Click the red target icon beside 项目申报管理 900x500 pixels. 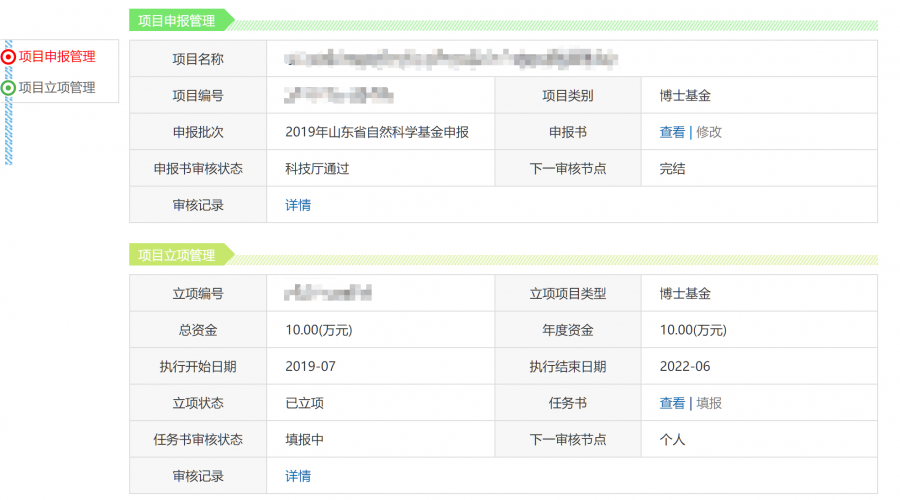tap(8, 57)
